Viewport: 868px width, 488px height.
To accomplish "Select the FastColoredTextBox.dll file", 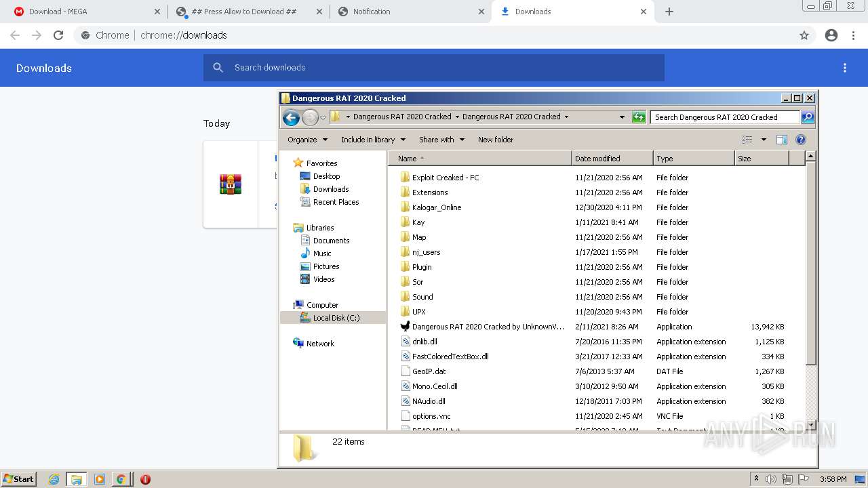I will 450,357.
